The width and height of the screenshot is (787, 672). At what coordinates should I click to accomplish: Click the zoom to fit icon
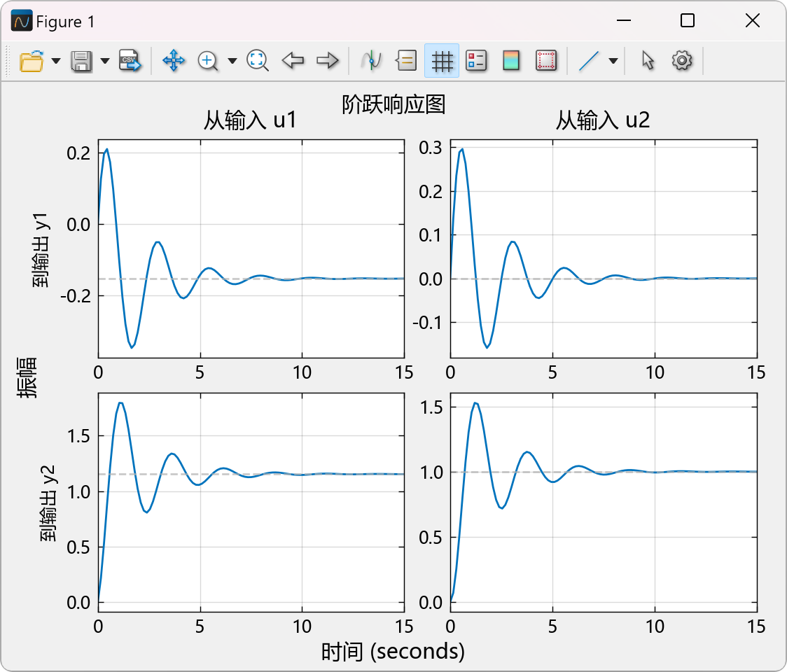(x=258, y=61)
